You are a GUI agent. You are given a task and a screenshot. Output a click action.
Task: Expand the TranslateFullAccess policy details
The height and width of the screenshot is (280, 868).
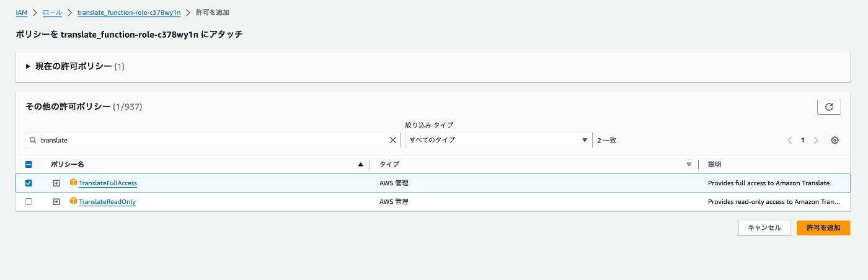56,183
